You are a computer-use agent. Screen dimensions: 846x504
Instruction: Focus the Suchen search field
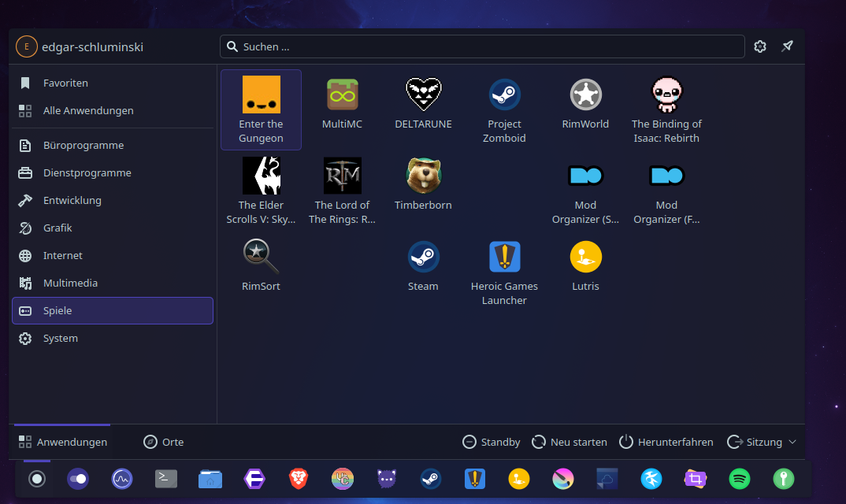tap(482, 46)
